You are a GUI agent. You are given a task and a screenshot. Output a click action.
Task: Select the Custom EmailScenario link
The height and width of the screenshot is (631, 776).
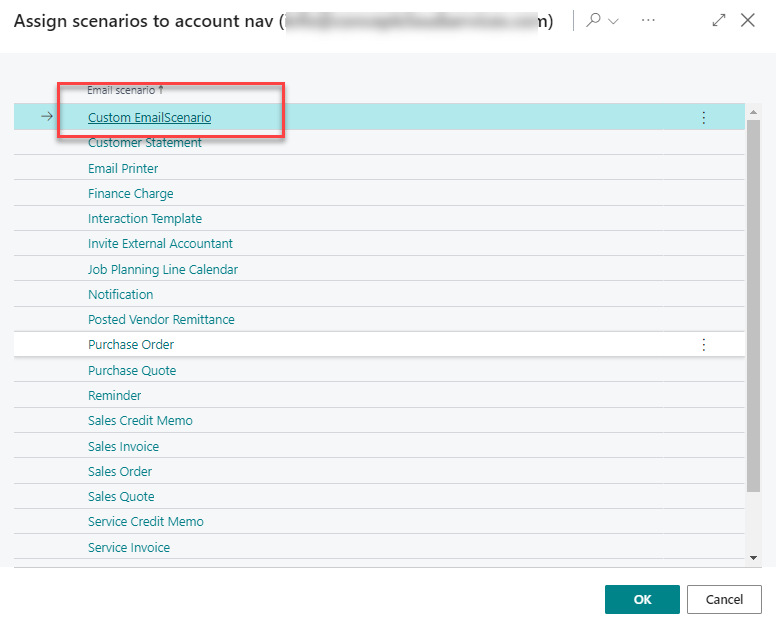click(149, 117)
